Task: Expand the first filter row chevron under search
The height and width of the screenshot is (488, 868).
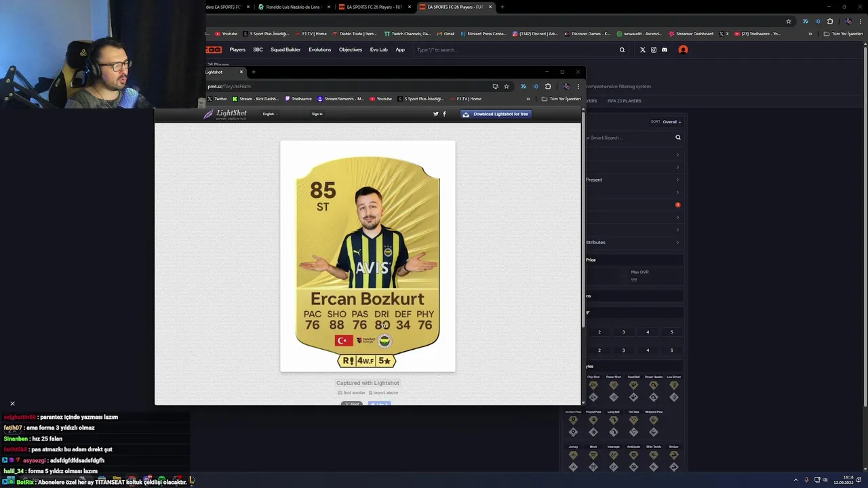Action: (x=677, y=155)
